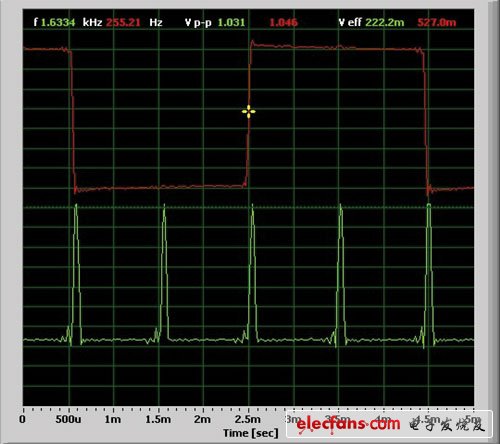Click the red V eff value 527.0m
500x444 pixels.
(x=437, y=22)
